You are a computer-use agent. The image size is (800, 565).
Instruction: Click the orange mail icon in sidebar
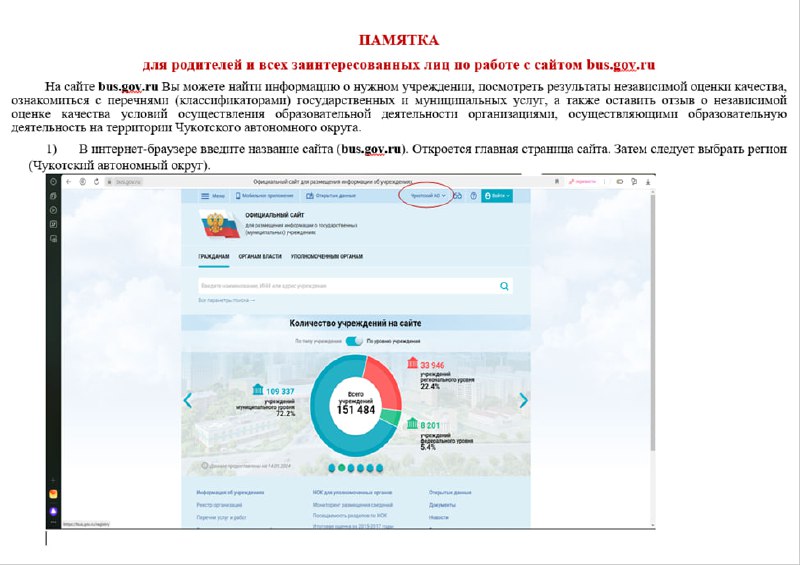tap(53, 494)
